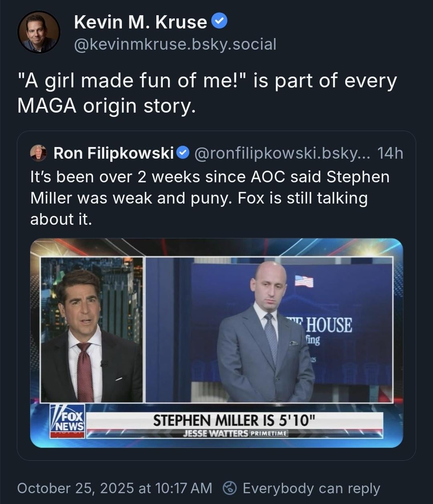Open the quoted post by clicking its text
Image resolution: width=433 pixels, height=504 pixels.
coord(210,198)
